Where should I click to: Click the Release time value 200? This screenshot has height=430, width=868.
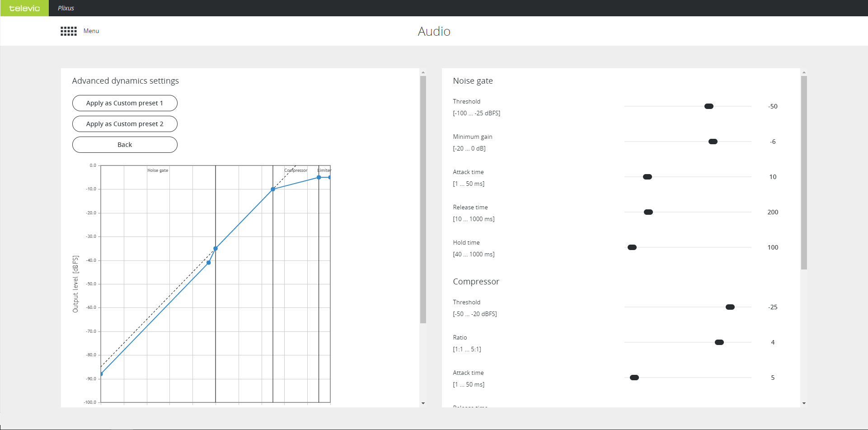(x=773, y=212)
